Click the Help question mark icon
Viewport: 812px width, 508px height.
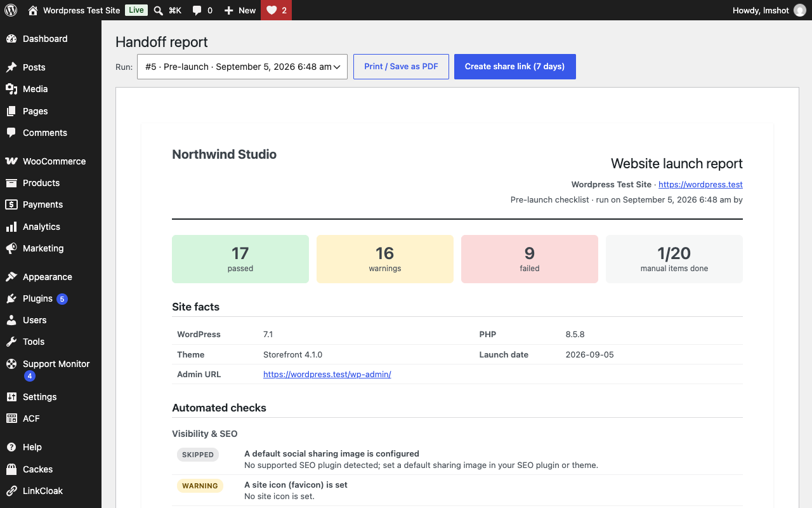pos(11,447)
